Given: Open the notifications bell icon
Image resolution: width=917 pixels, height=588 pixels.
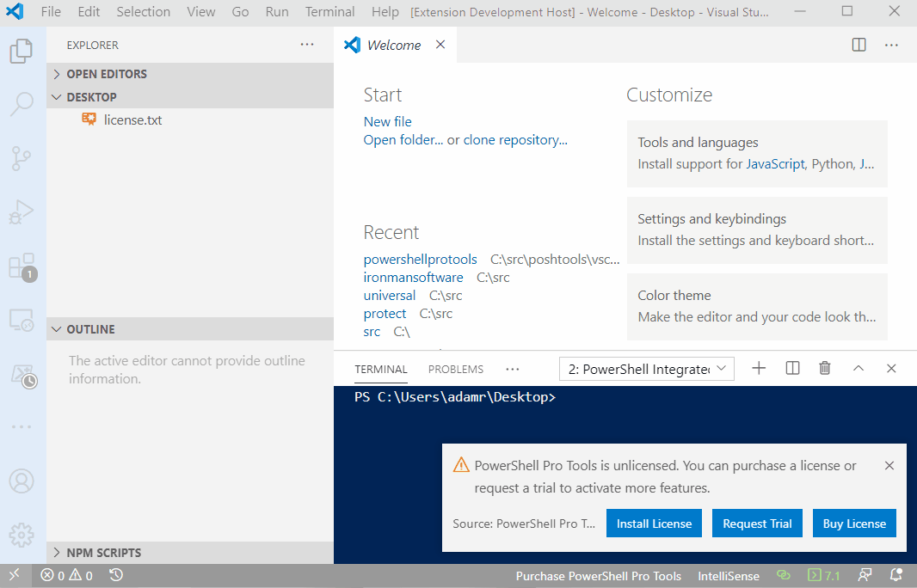Looking at the screenshot, I should tap(895, 576).
